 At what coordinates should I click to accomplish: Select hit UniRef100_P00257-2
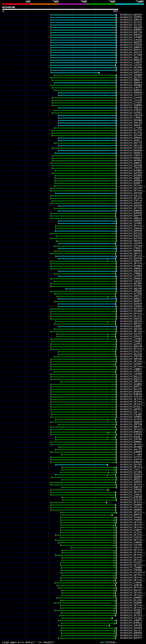click(132, 572)
